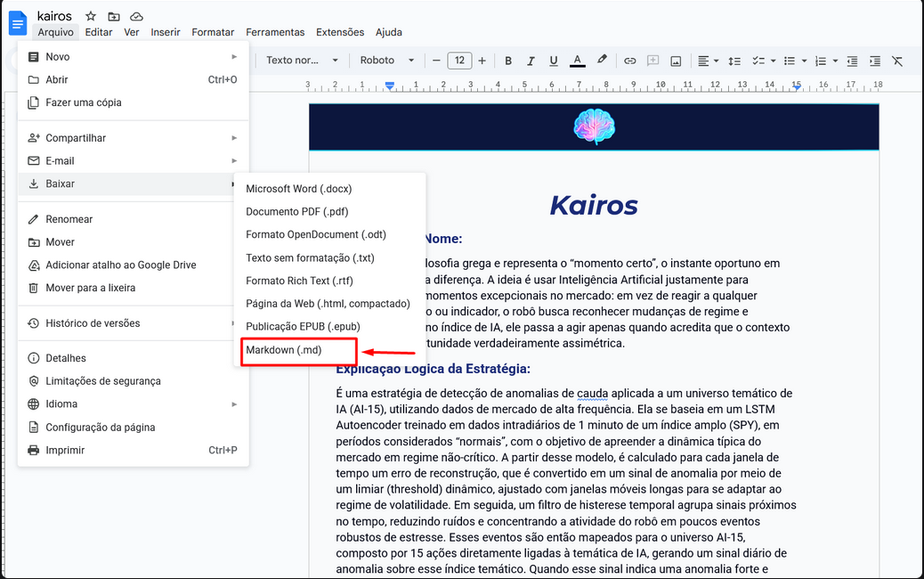Open the text alignment dropdown

[708, 61]
